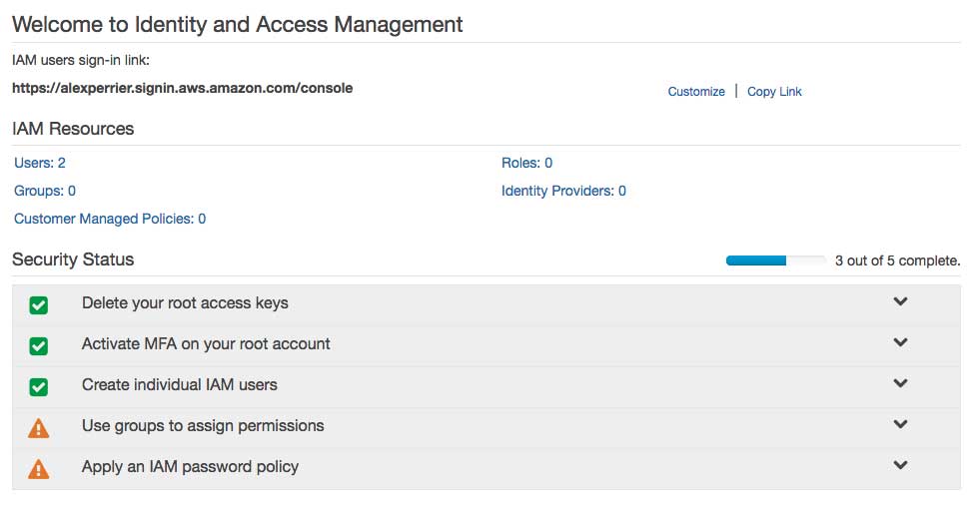
Task: Click green check icon beside Delete root access keys
Action: click(x=39, y=304)
